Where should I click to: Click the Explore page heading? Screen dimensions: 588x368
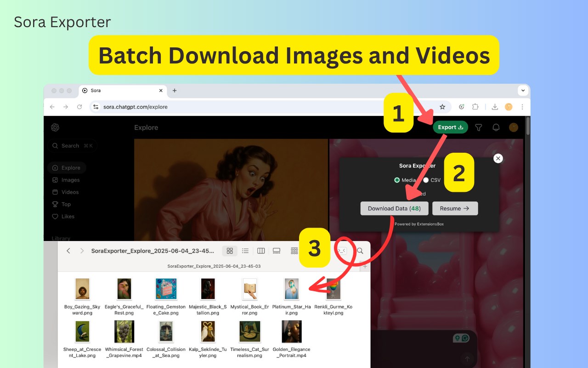pyautogui.click(x=146, y=127)
